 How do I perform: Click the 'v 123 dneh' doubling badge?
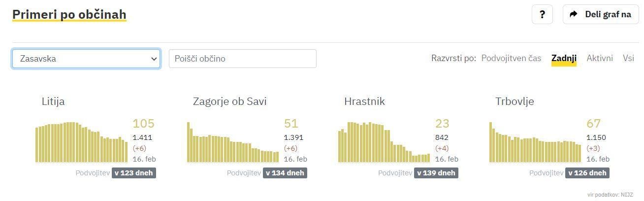[134, 173]
